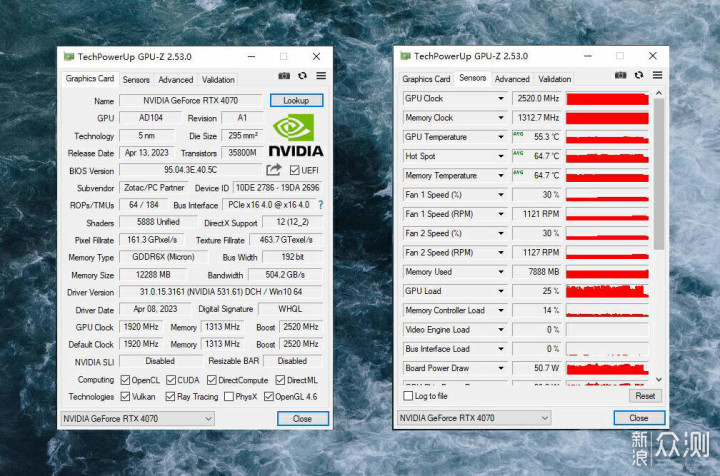Click the GPU name field NVIDIA GeForce RTX 4070
720x476 pixels.
pyautogui.click(x=191, y=101)
